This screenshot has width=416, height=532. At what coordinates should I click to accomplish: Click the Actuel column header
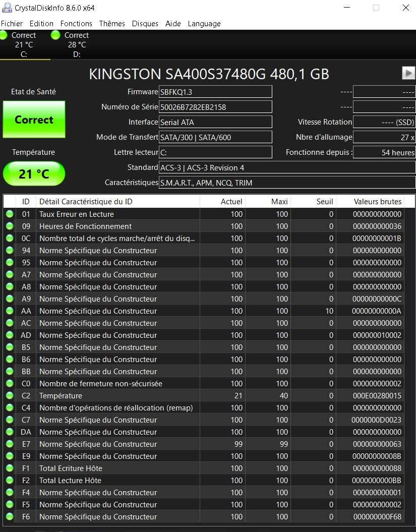222,202
